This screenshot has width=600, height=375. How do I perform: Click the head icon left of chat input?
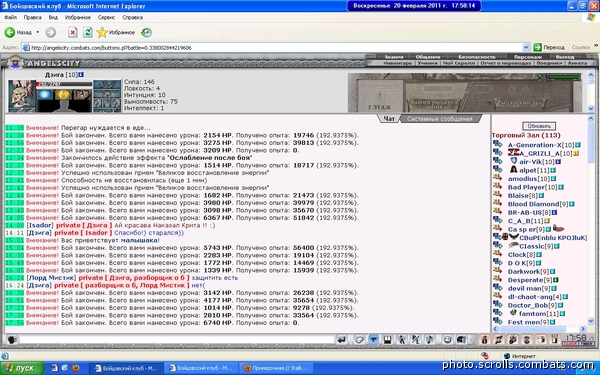click(x=12, y=340)
